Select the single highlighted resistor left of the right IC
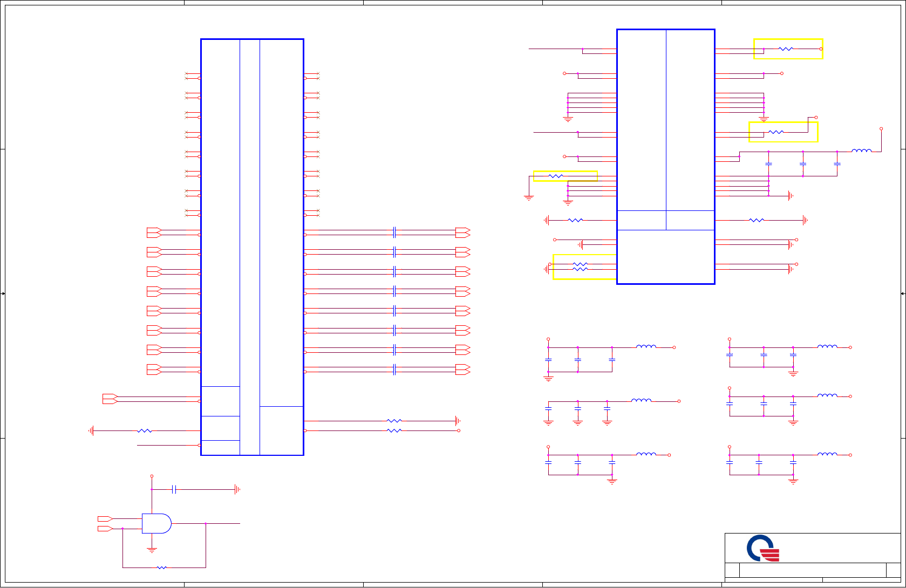 click(556, 176)
